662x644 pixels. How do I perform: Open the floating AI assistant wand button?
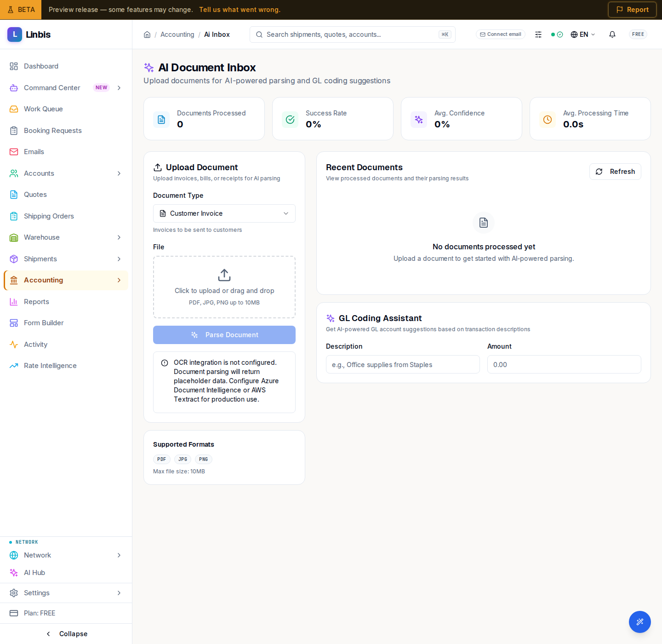click(x=640, y=622)
